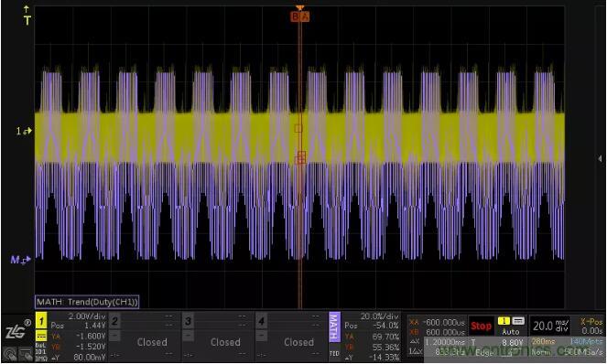
Task: Click the trigger level T marker at top left
Action: (x=27, y=16)
